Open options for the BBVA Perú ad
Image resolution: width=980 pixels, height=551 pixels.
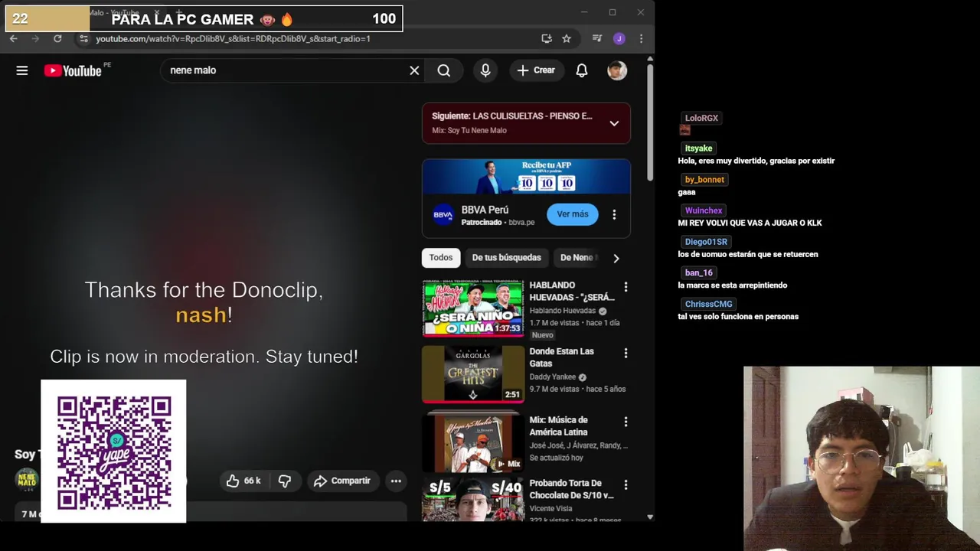(614, 215)
